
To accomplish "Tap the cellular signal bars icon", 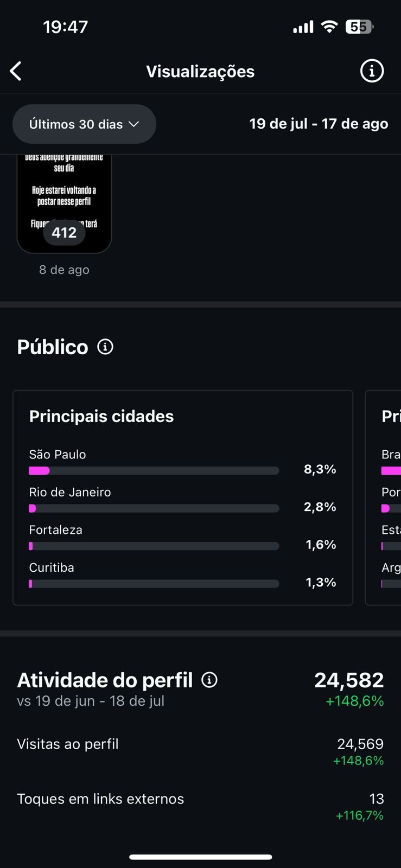I will coord(303,27).
